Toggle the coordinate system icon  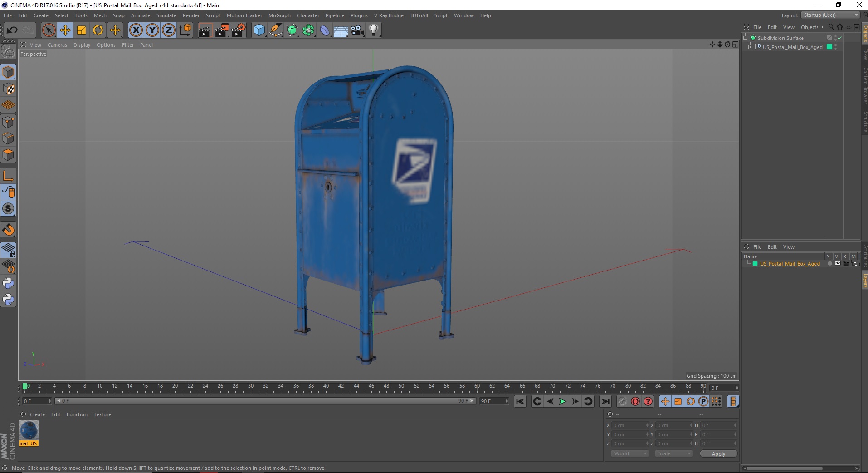[185, 30]
